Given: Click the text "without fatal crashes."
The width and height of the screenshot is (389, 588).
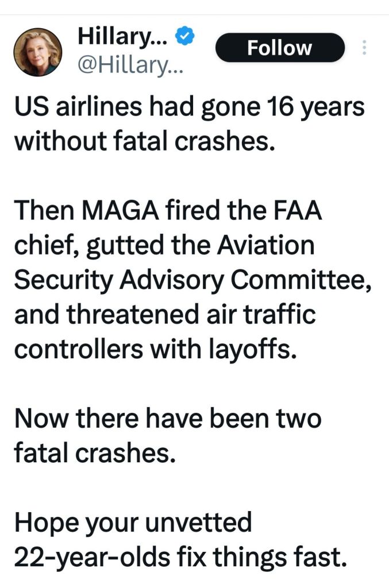Looking at the screenshot, I should 142,140.
